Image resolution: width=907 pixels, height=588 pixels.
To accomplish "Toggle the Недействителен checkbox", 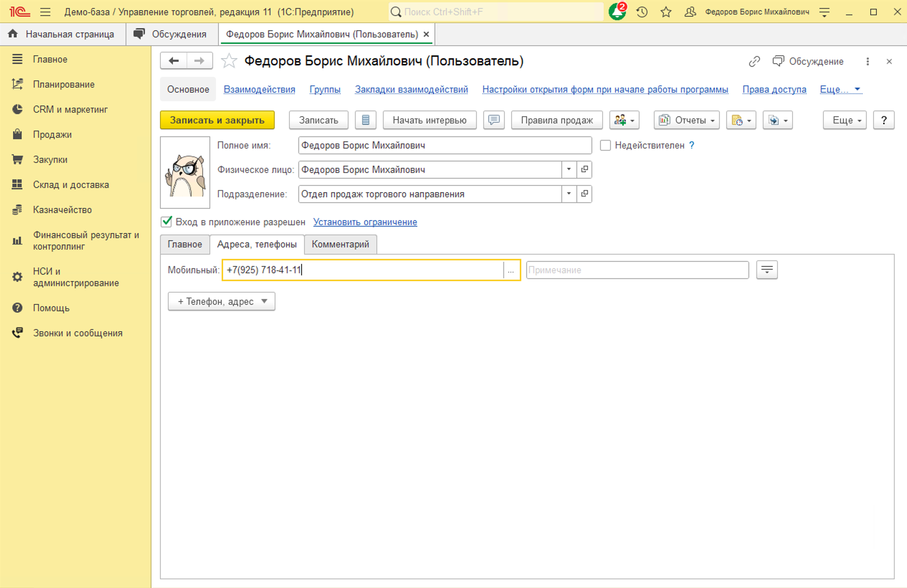I will [x=605, y=145].
